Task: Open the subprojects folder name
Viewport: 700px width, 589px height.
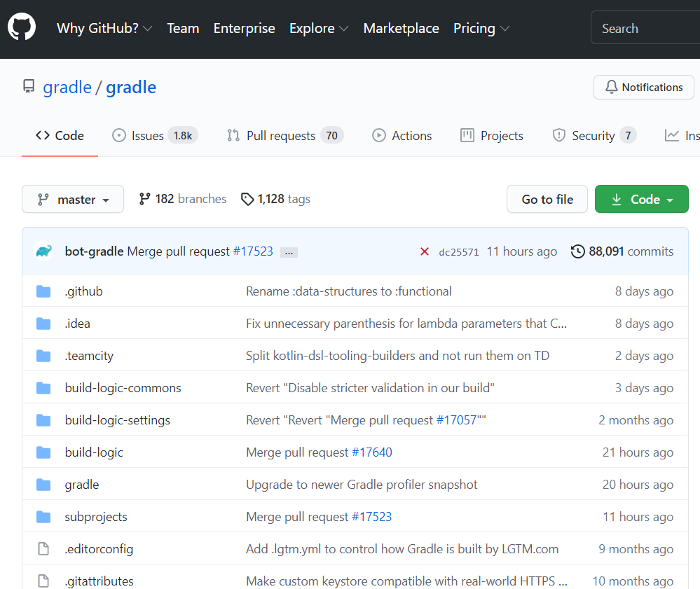Action: tap(96, 517)
